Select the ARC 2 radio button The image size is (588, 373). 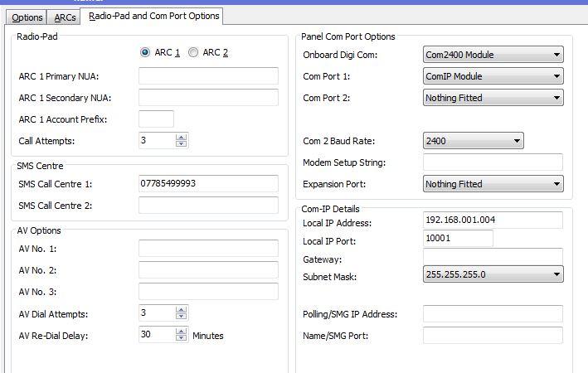(193, 53)
